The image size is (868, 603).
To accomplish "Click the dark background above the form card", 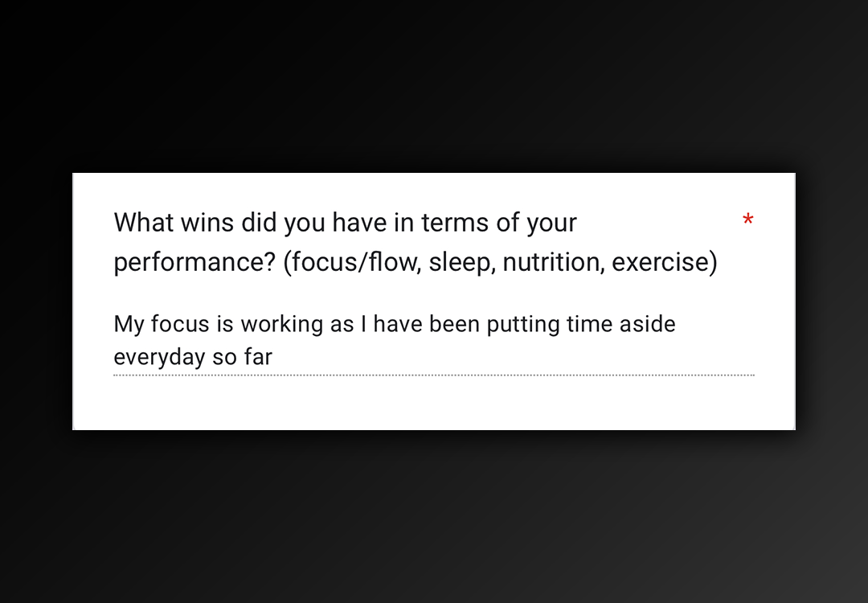I will pos(434,80).
